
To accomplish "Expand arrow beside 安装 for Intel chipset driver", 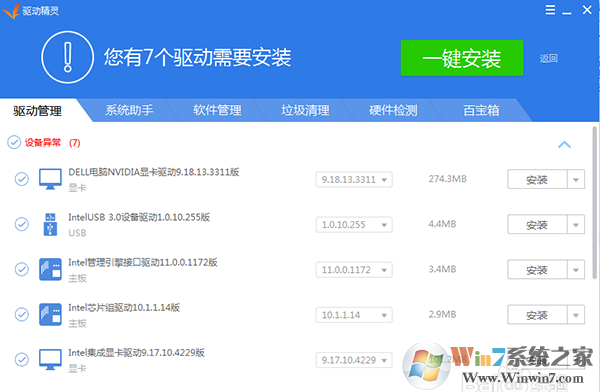I will point(576,315).
